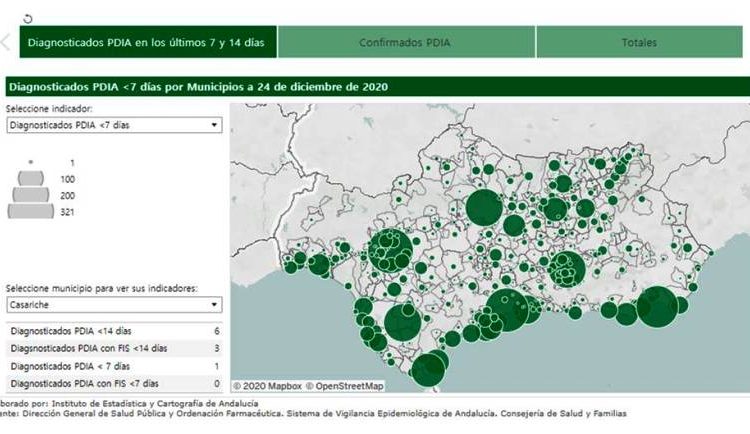Select the legend symbol for value 100
The image size is (750, 434).
point(31,178)
